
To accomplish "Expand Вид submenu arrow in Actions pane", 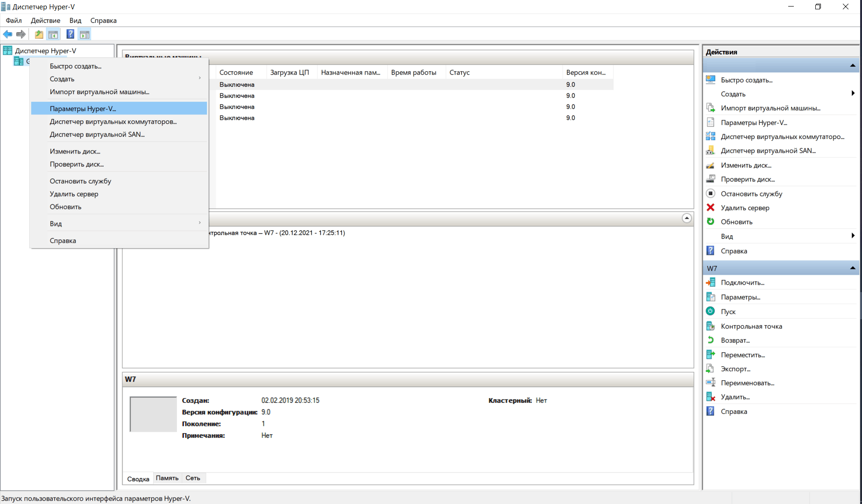I will [853, 236].
